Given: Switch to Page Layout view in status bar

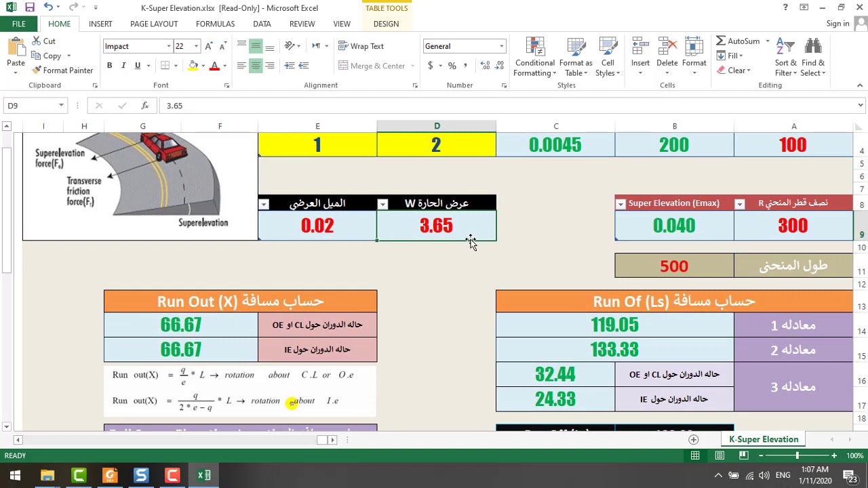Looking at the screenshot, I should (719, 455).
